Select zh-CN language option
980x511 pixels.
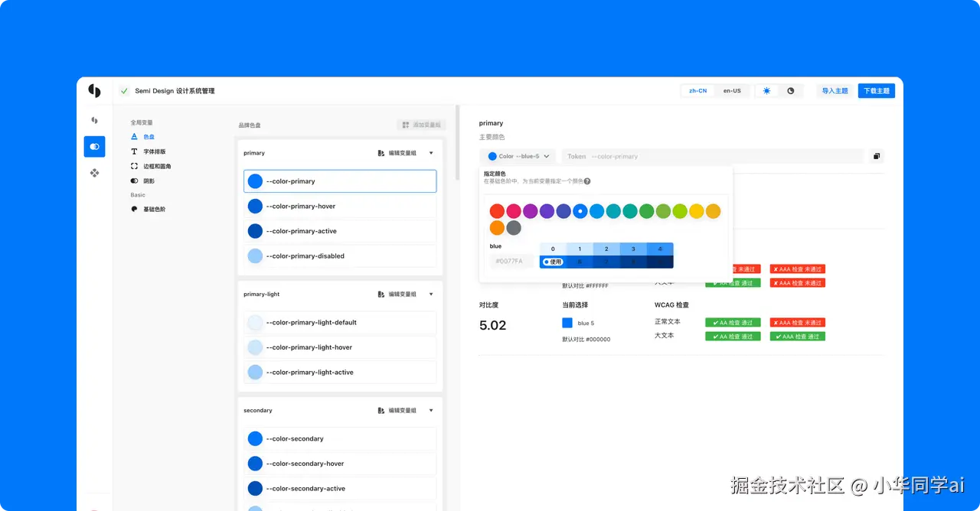pos(697,90)
